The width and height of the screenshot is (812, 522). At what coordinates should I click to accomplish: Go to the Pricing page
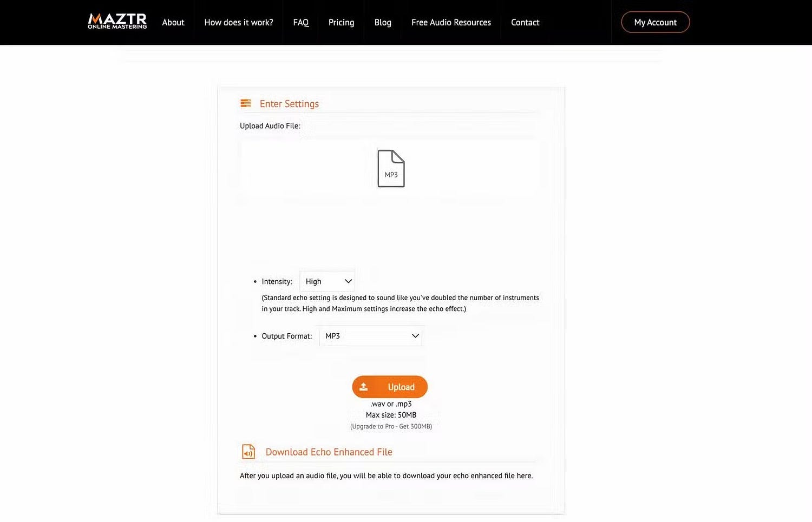(x=341, y=22)
